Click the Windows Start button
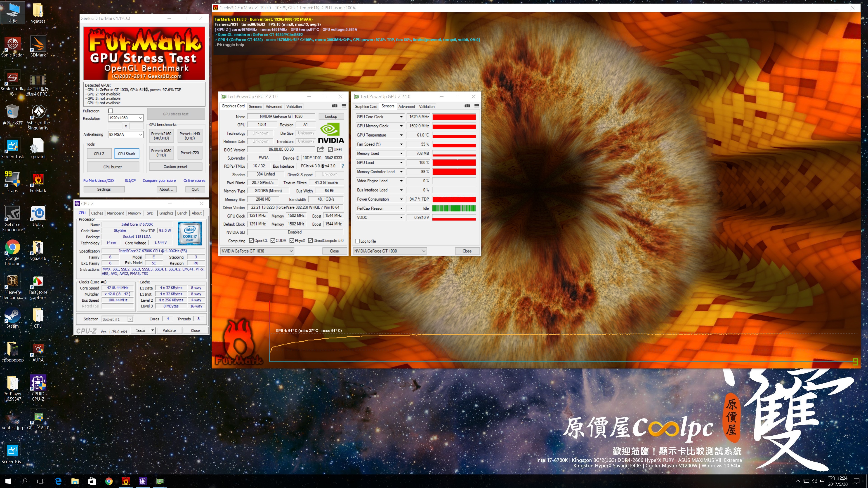This screenshot has height=488, width=868. point(8,481)
